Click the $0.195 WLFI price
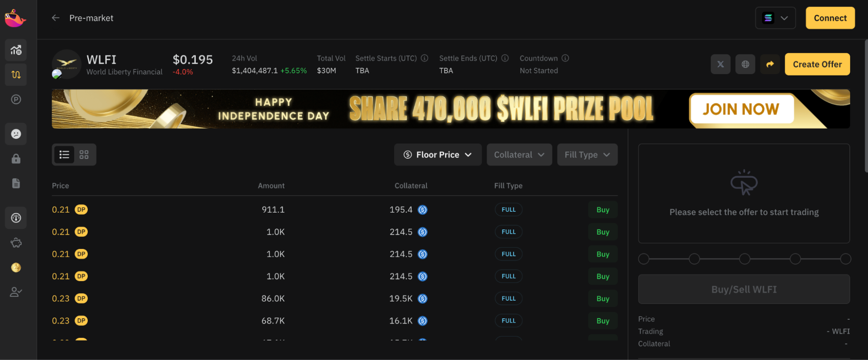868x360 pixels. 193,59
